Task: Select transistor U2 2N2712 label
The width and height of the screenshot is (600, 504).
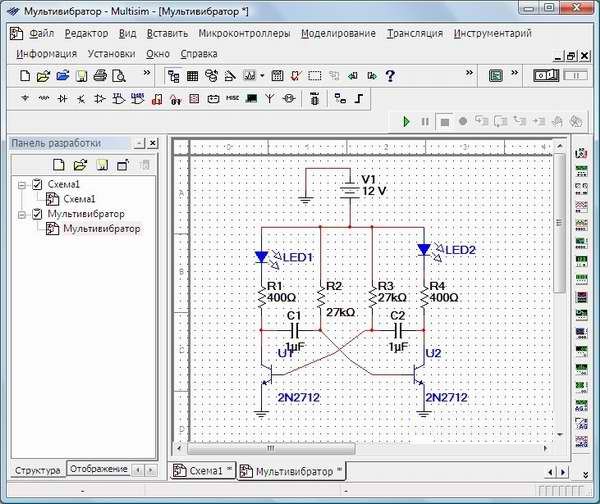Action: [x=447, y=398]
